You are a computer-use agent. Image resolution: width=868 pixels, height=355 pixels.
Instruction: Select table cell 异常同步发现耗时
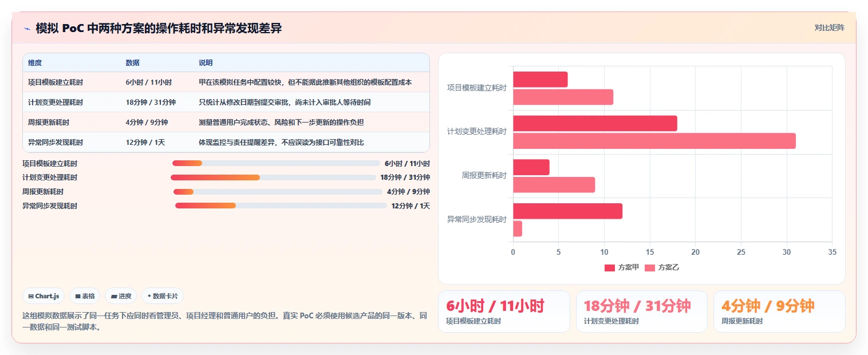pyautogui.click(x=56, y=143)
